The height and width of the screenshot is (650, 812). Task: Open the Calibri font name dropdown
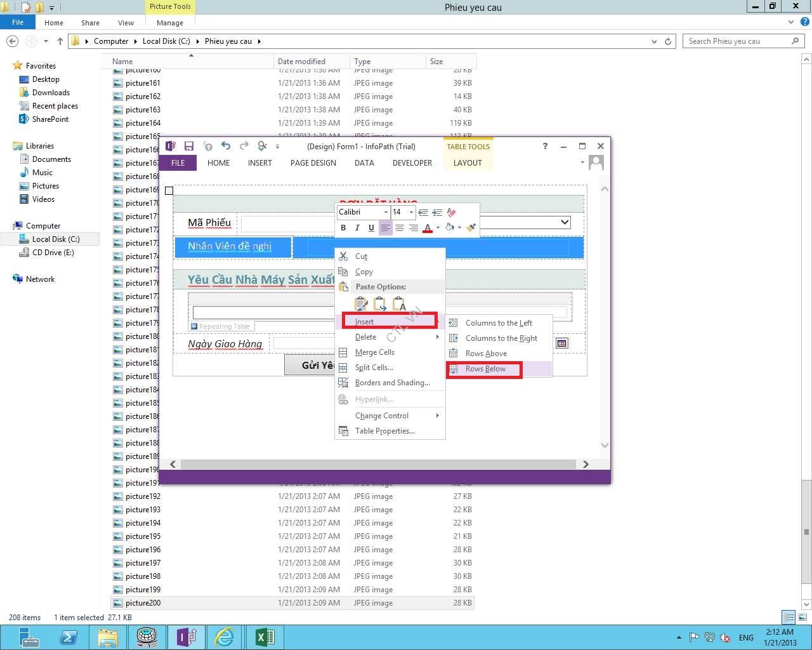click(385, 212)
